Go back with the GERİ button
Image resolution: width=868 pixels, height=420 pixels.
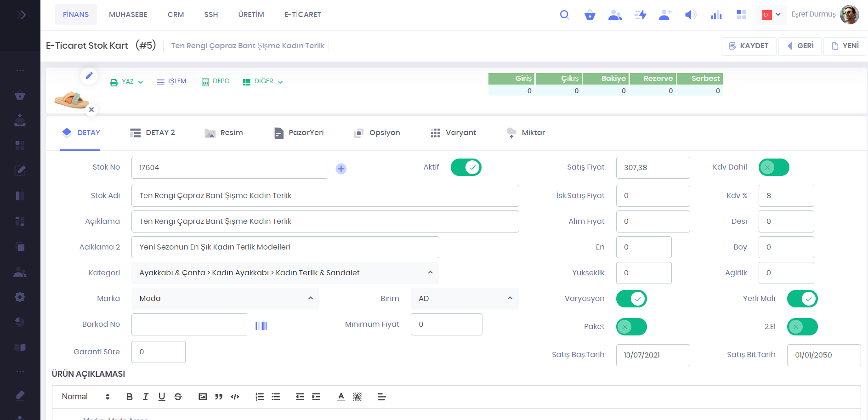click(x=800, y=46)
